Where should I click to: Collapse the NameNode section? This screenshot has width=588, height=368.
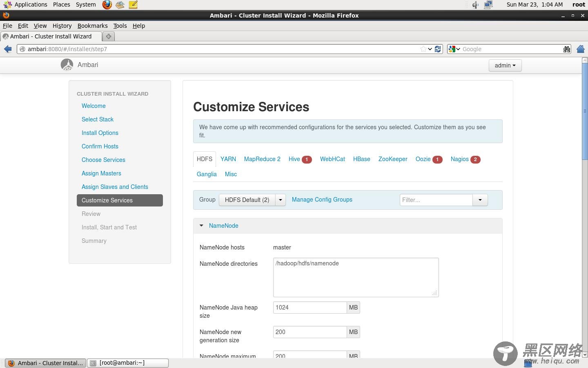pyautogui.click(x=201, y=226)
